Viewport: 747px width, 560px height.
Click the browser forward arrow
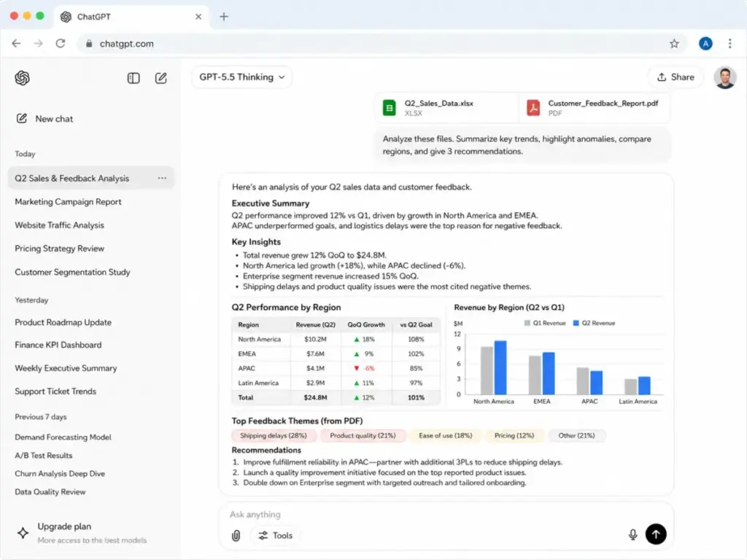coord(39,43)
